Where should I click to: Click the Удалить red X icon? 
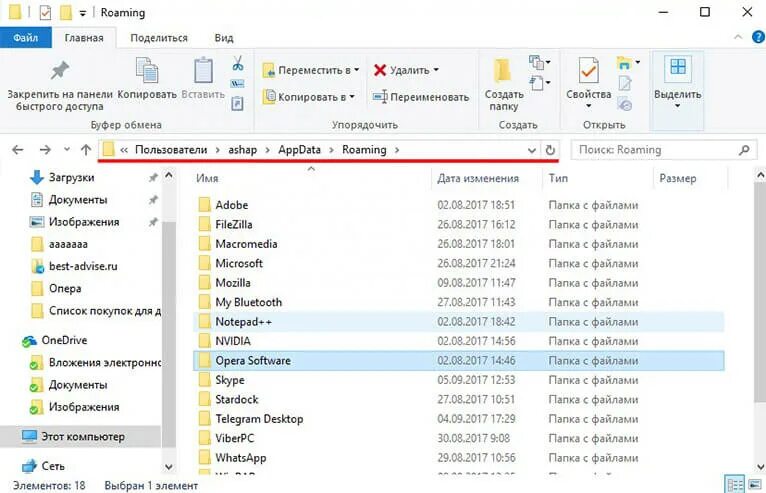(380, 70)
